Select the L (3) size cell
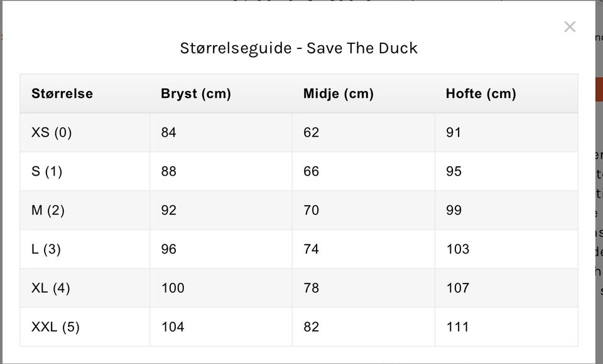 [x=46, y=249]
